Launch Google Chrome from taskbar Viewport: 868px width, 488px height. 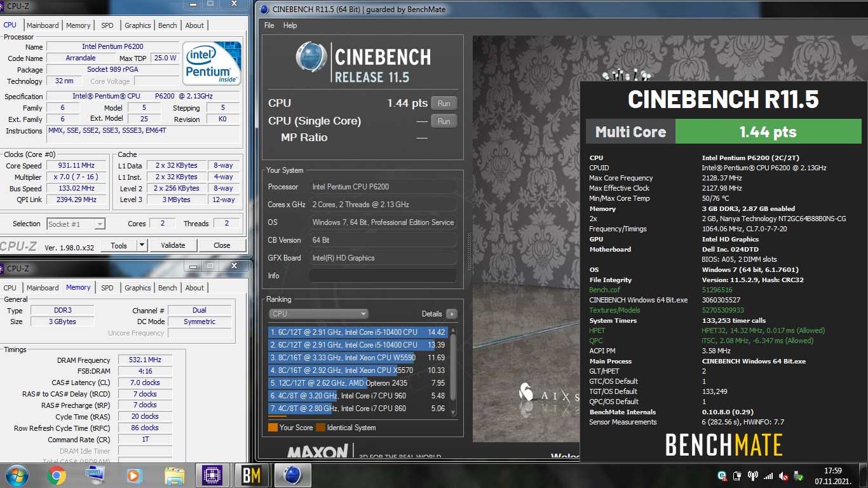pyautogui.click(x=57, y=475)
